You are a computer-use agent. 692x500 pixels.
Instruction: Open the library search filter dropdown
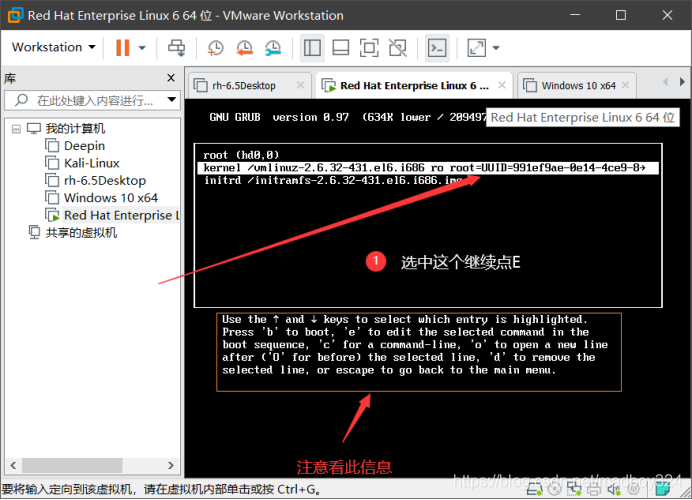(172, 100)
